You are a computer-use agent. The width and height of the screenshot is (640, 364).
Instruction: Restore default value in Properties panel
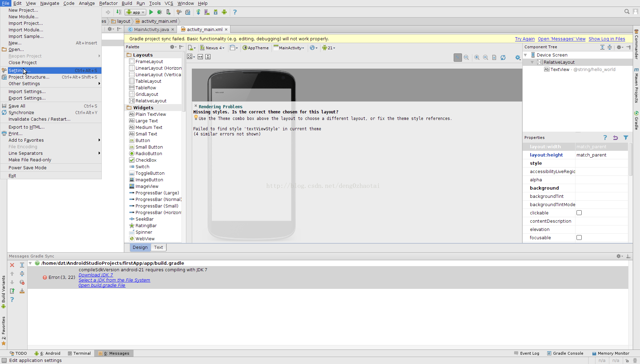[x=616, y=138]
